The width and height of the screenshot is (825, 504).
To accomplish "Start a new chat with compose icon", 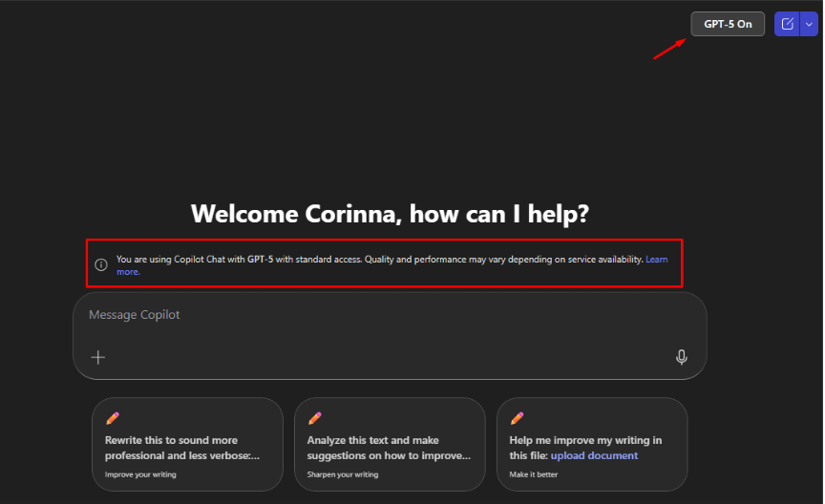I will tap(787, 24).
